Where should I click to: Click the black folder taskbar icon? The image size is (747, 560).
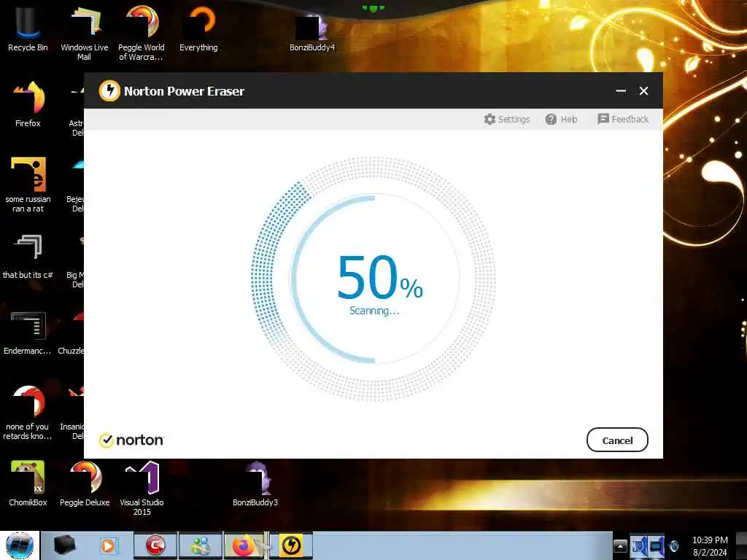(64, 545)
